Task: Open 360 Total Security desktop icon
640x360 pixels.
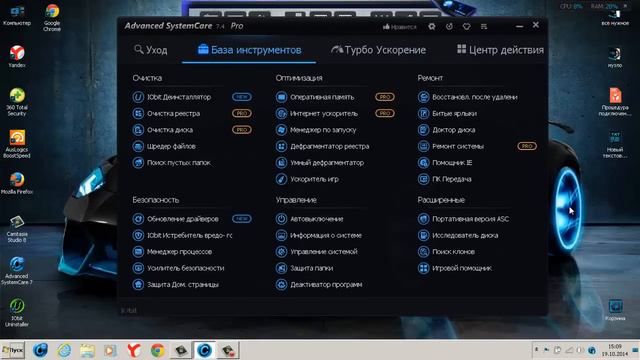Action: coord(17,102)
